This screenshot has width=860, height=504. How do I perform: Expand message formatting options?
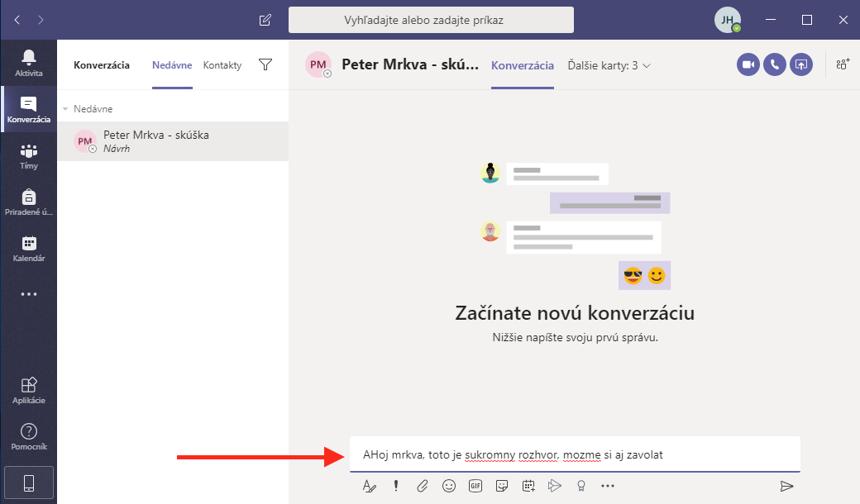[369, 486]
